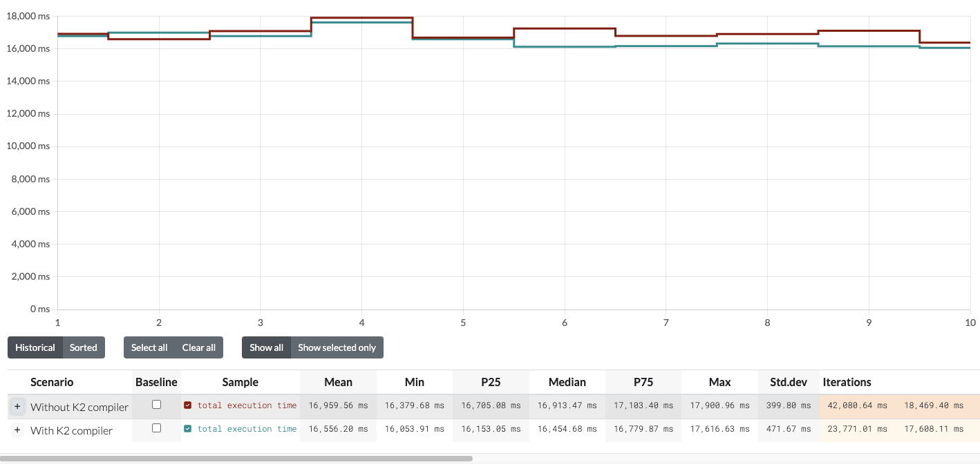Toggle the teal sample checkbox for With K2
Screen dimensions: 980x469
coord(188,429)
